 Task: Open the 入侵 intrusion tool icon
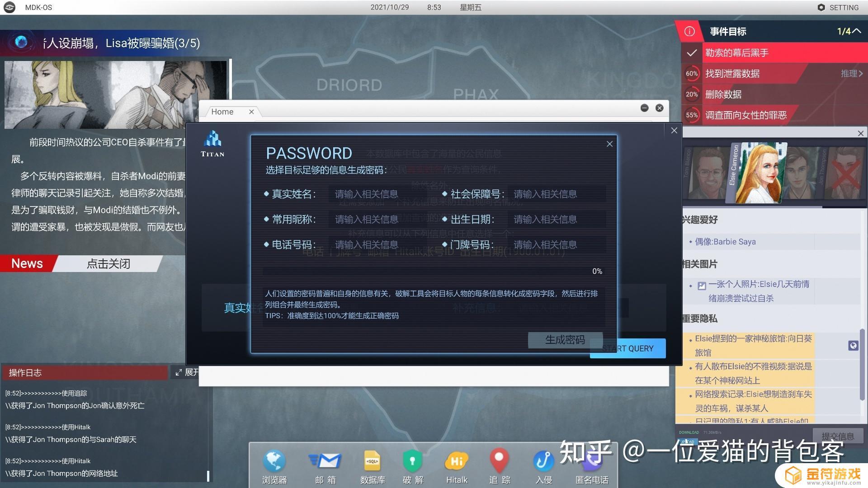[543, 466]
